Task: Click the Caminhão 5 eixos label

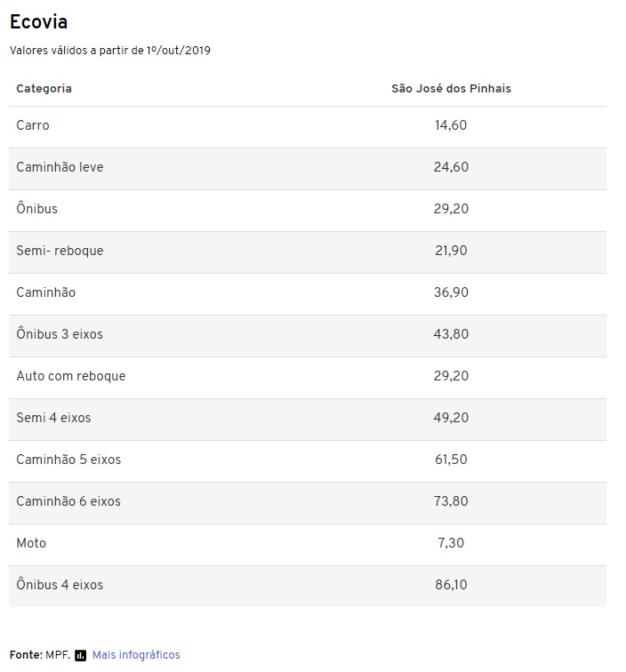Action: tap(68, 460)
